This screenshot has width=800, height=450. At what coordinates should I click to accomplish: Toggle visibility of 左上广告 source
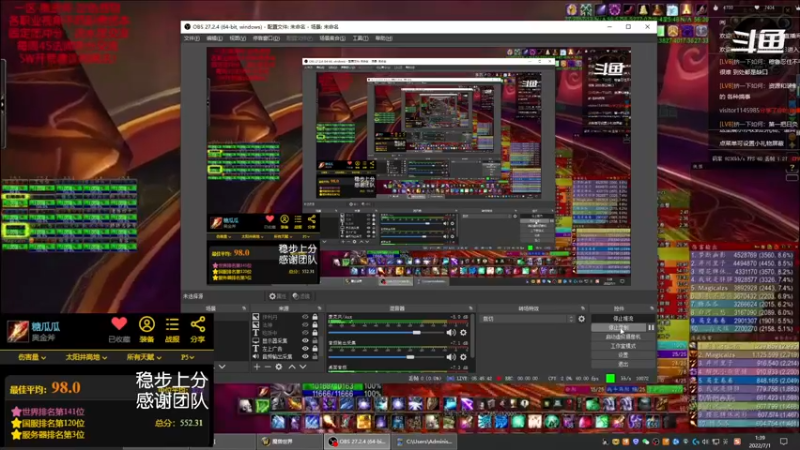point(305,348)
